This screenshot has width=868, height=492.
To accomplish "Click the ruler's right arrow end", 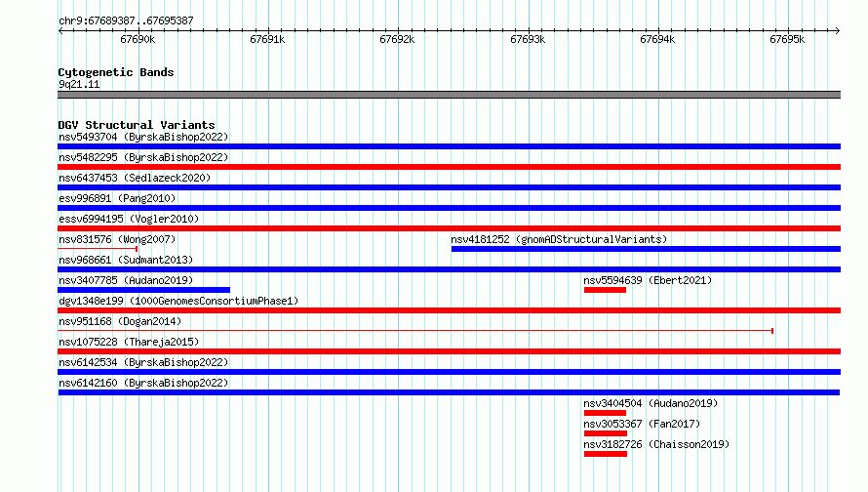I will click(838, 30).
